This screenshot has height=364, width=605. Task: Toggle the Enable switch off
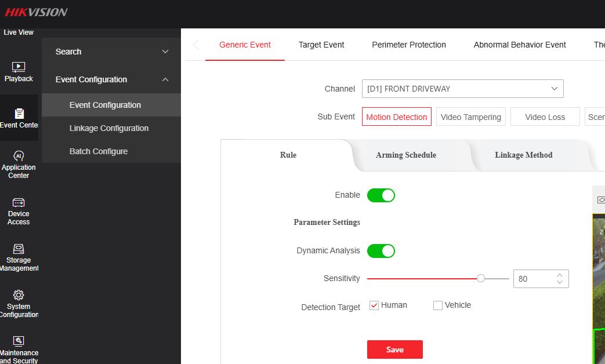point(381,195)
